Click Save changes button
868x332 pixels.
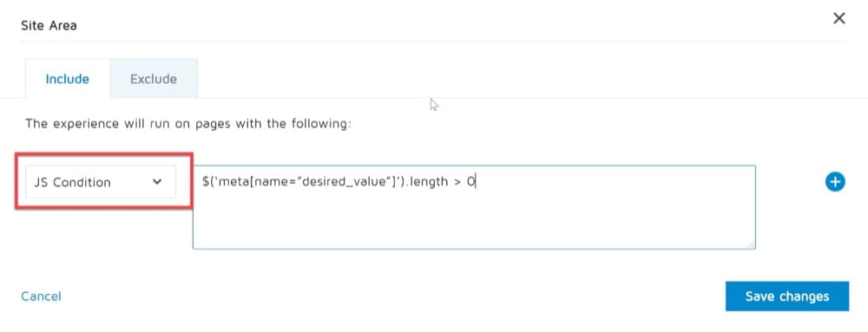click(x=787, y=296)
